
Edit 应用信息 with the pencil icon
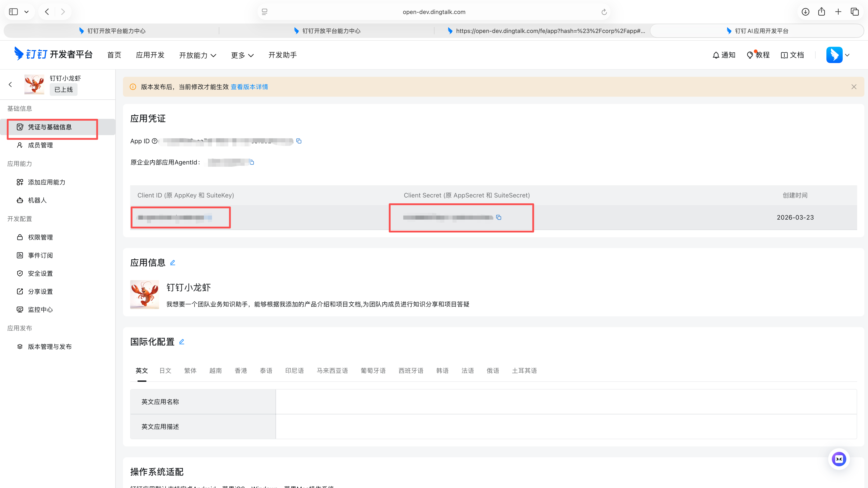173,263
